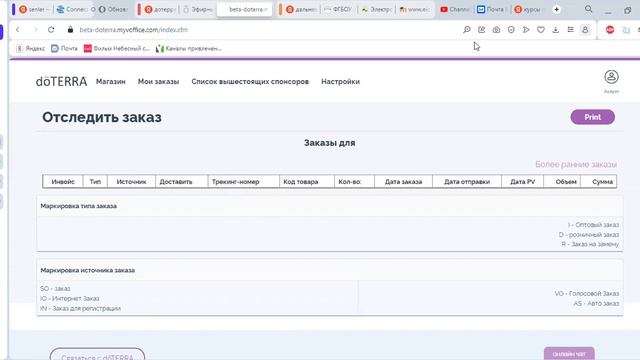Viewport: 640px width, 360px height.
Task: Open the Мои заказы menu
Action: click(x=158, y=82)
